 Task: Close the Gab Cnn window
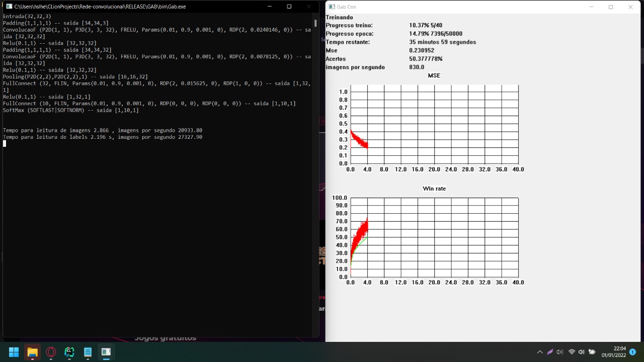630,7
